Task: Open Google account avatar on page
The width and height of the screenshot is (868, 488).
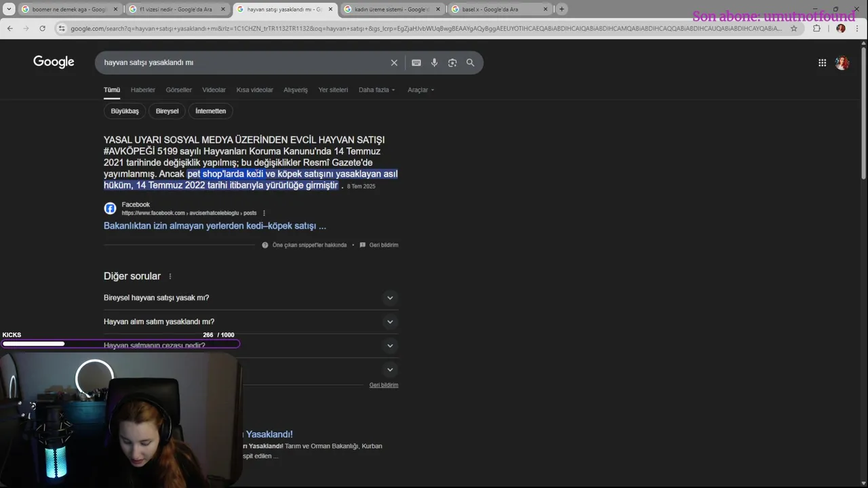Action: tap(842, 62)
